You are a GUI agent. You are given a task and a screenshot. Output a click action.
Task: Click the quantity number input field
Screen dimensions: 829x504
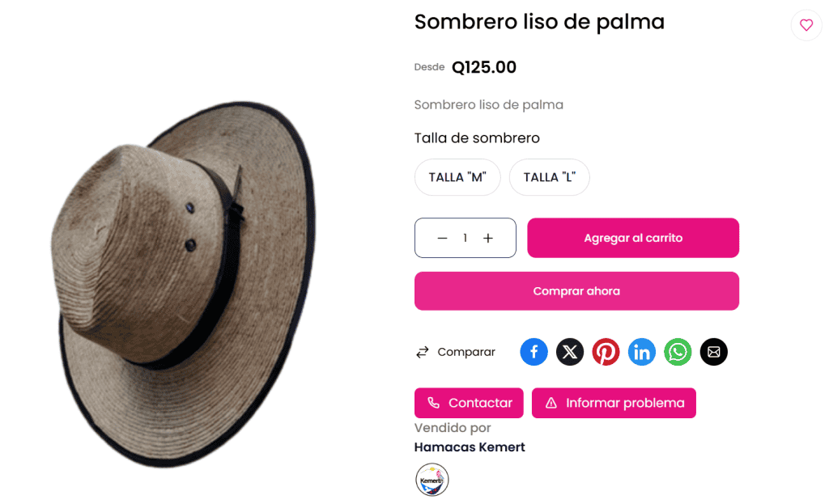coord(465,238)
